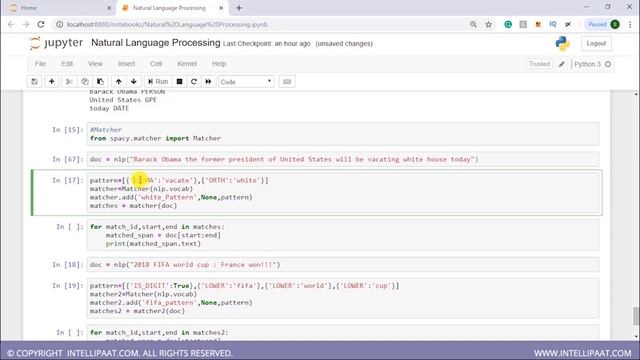Image resolution: width=640 pixels, height=360 pixels.
Task: Open the Help menu
Action: (219, 64)
